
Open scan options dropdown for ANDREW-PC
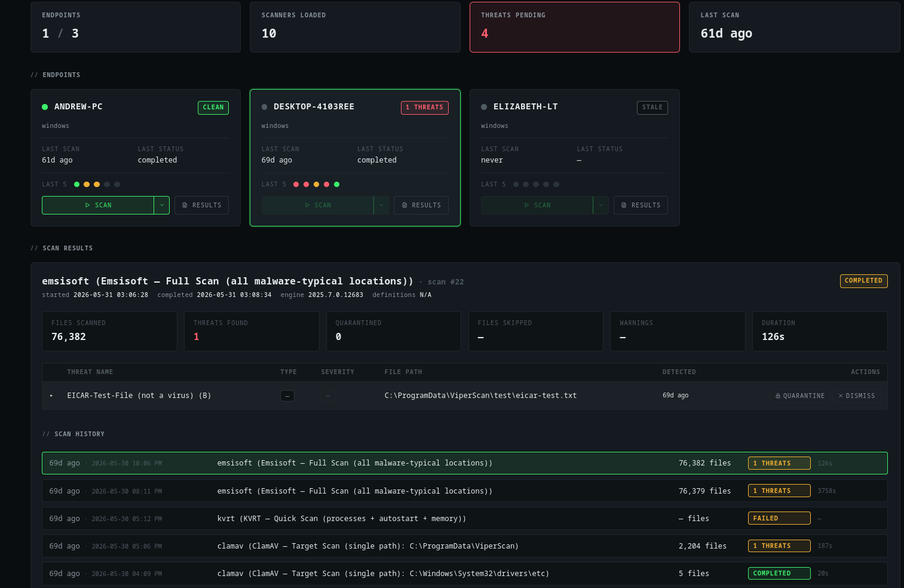click(162, 205)
